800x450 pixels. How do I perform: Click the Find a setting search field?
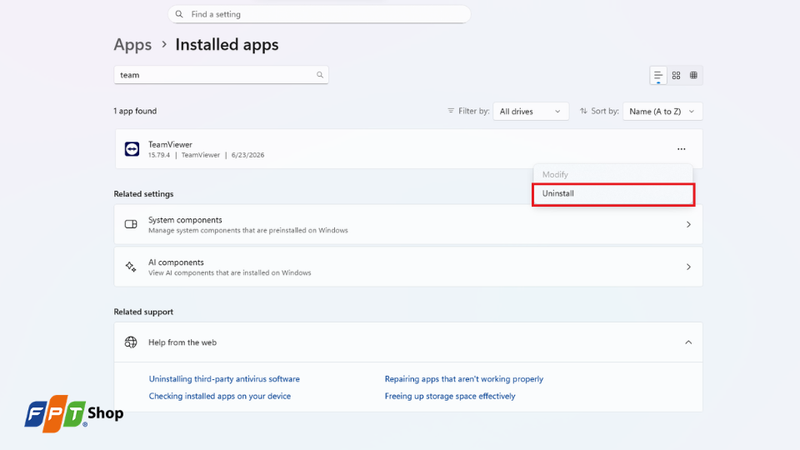point(319,14)
